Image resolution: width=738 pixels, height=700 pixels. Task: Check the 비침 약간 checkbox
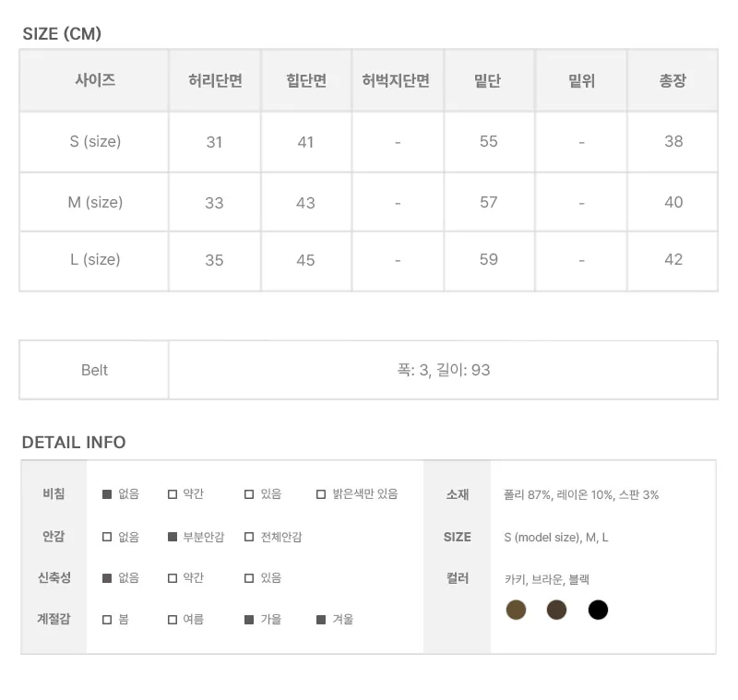(173, 494)
